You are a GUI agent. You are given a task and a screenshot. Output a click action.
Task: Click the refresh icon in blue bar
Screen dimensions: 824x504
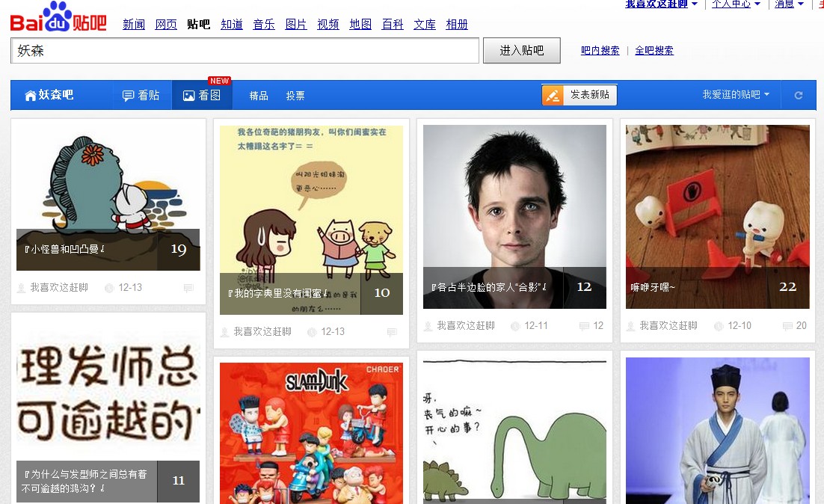(x=799, y=95)
